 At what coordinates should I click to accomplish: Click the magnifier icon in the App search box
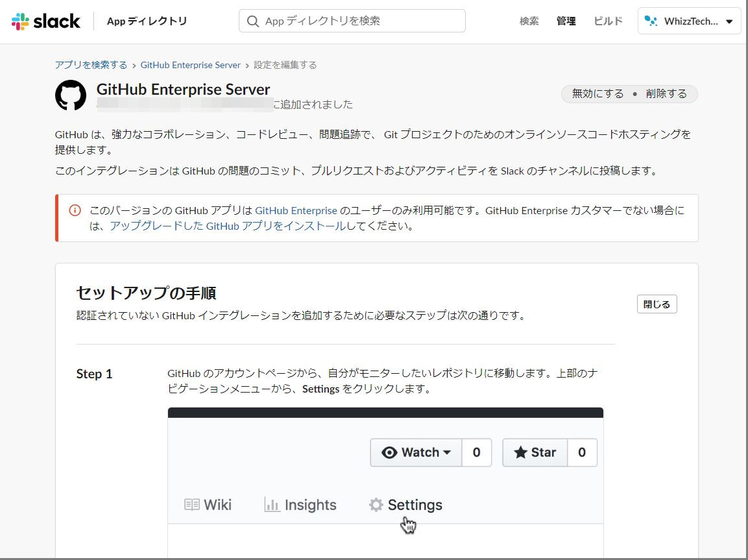[x=253, y=21]
